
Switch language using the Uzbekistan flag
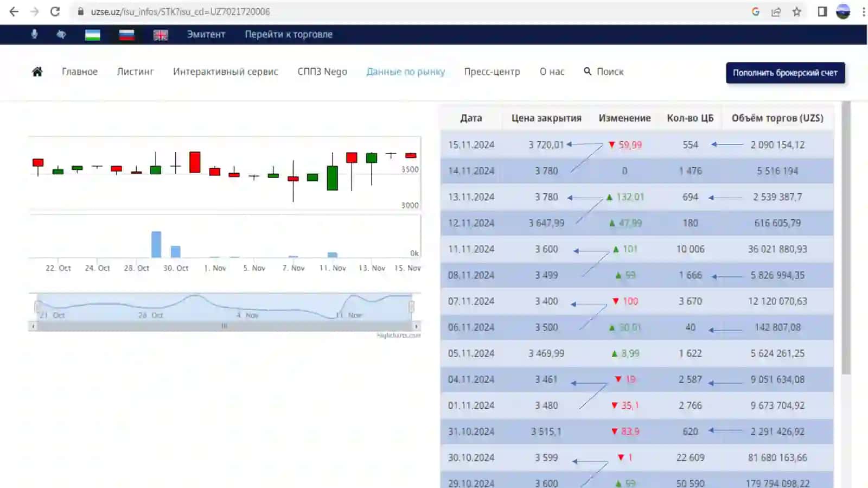click(92, 35)
